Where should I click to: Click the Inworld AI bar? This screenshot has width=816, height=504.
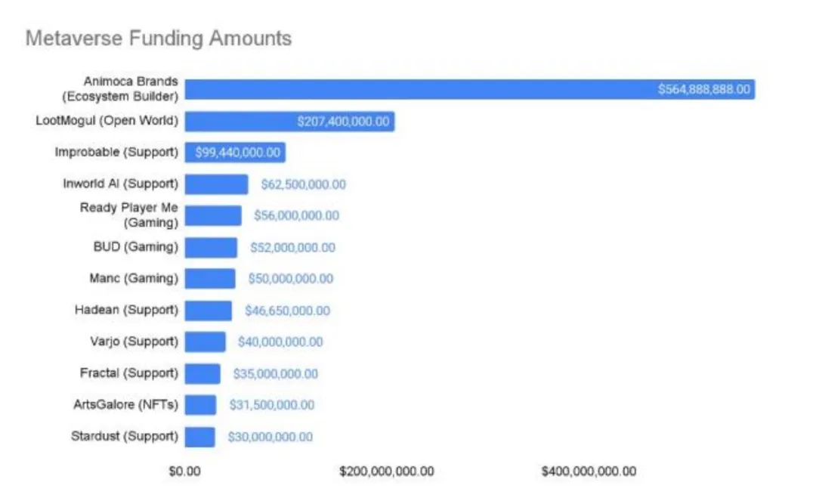click(216, 184)
